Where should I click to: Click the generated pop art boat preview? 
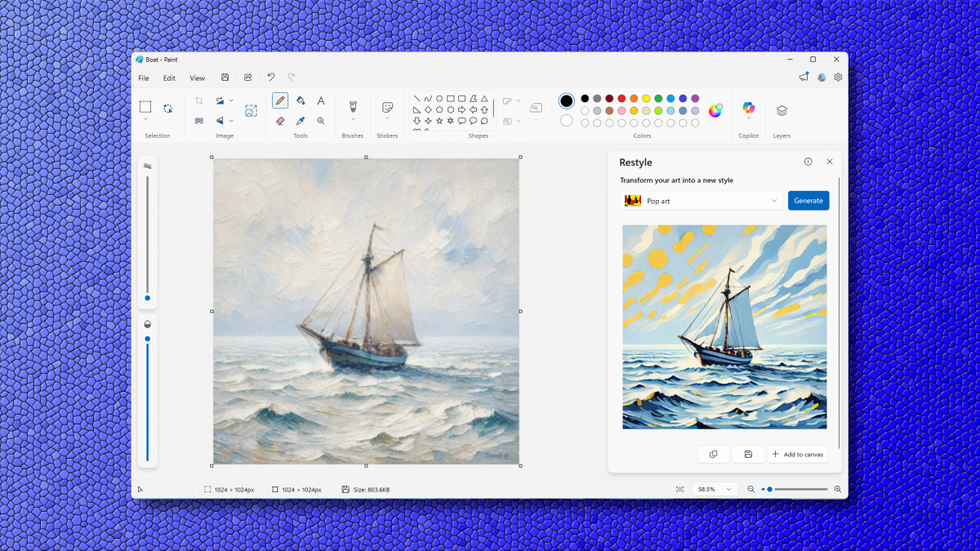click(724, 327)
